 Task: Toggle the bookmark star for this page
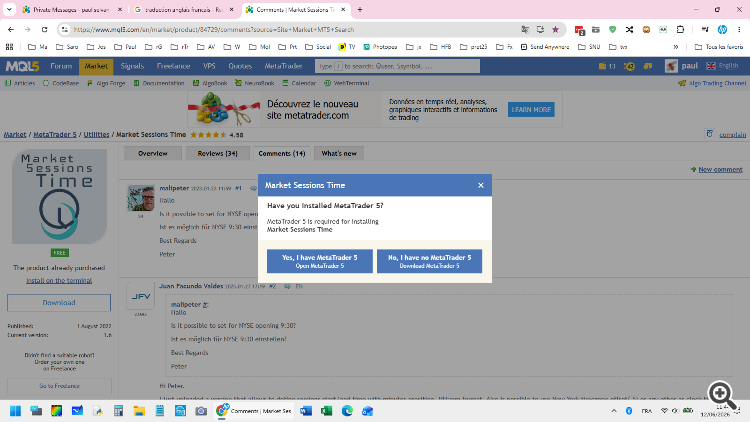point(555,30)
